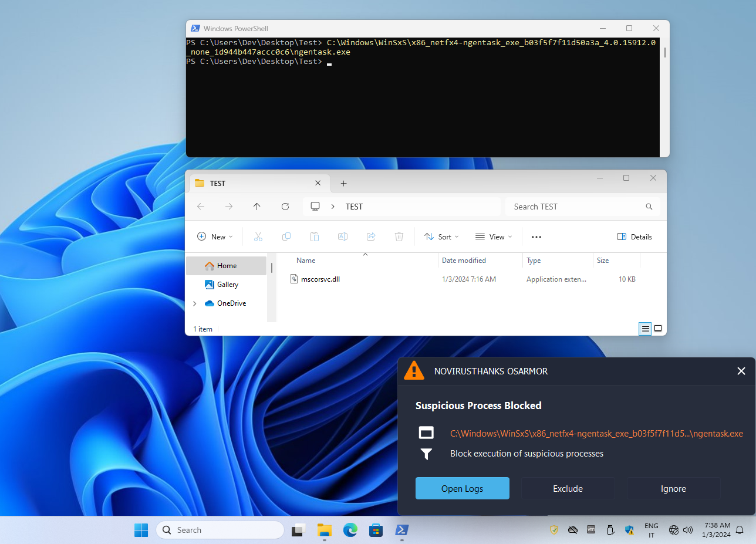Switch to PowerShell via taskbar icon
756x544 pixels.
(402, 530)
